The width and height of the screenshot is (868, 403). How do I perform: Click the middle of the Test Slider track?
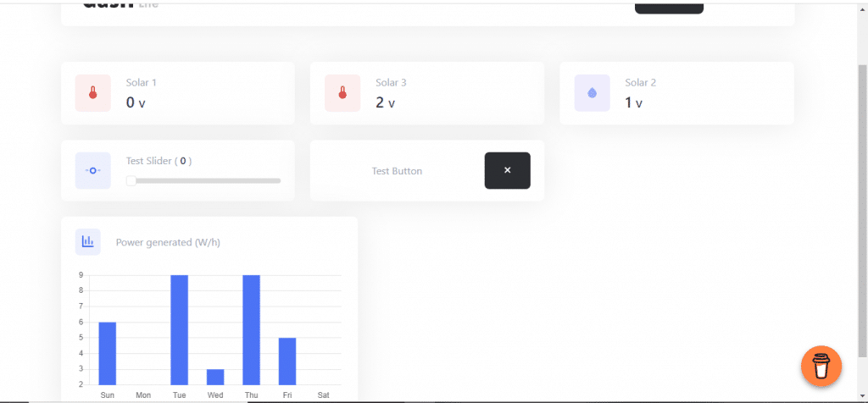(x=203, y=180)
